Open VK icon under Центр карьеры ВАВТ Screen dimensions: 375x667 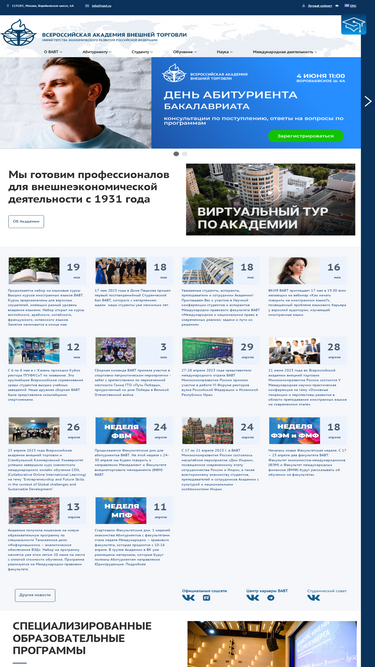pos(253,598)
